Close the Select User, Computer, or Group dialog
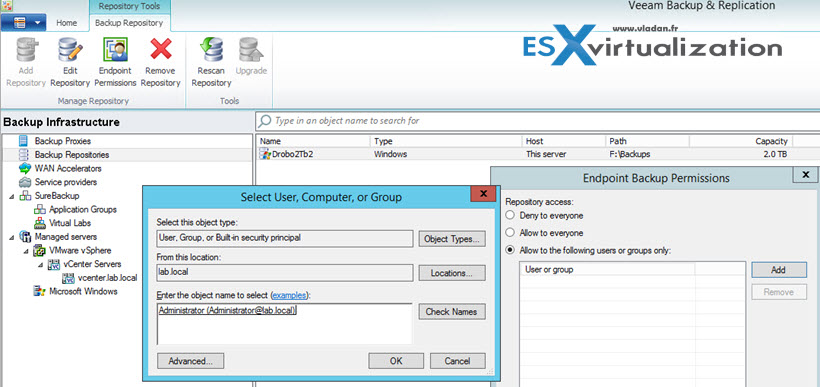 pos(483,195)
